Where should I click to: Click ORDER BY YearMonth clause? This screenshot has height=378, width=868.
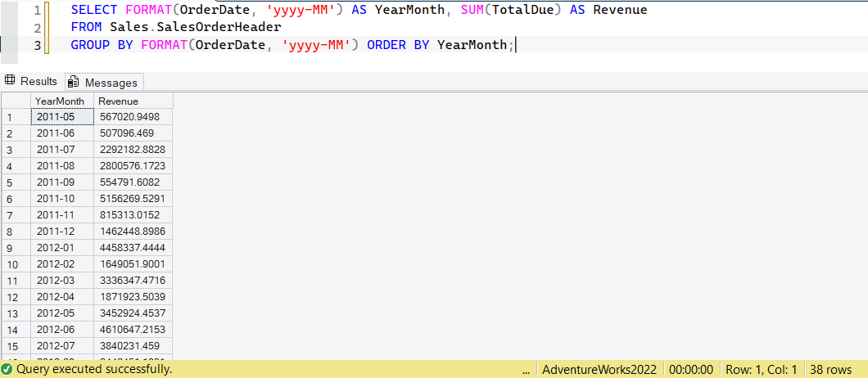436,45
